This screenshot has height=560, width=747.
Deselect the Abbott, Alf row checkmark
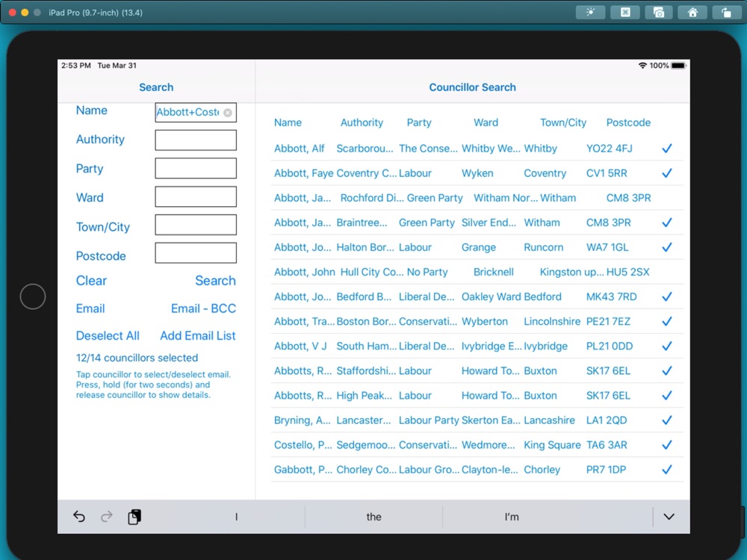[x=666, y=149]
